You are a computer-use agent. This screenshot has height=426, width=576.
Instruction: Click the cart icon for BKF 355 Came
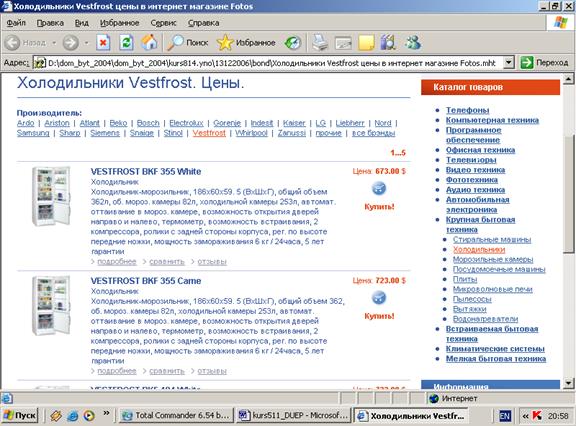coord(379,298)
